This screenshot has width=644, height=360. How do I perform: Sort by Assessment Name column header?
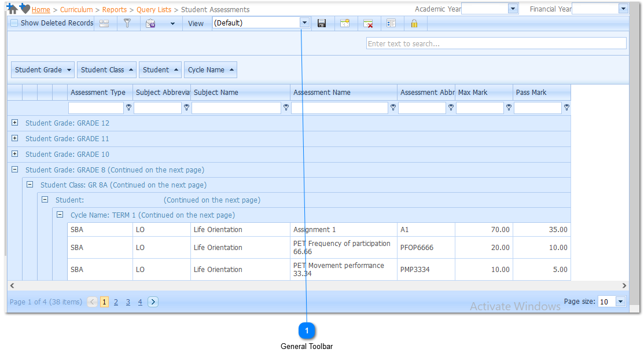(344, 93)
